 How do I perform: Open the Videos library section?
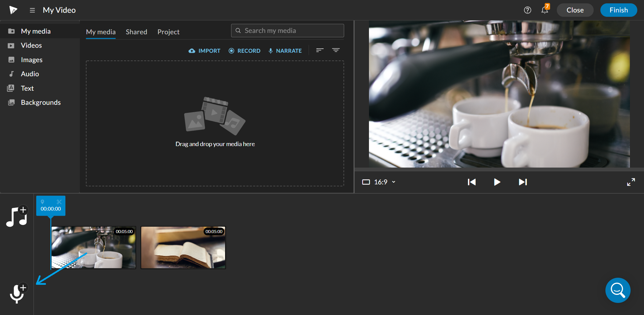[x=31, y=45]
